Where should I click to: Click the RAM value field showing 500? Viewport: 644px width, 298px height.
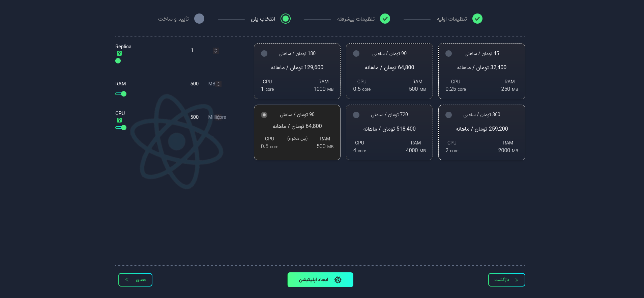click(195, 84)
